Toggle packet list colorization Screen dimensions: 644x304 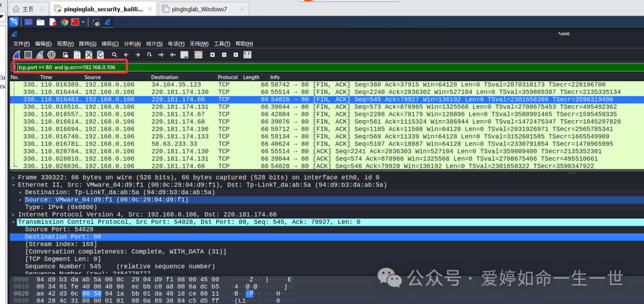point(199,55)
